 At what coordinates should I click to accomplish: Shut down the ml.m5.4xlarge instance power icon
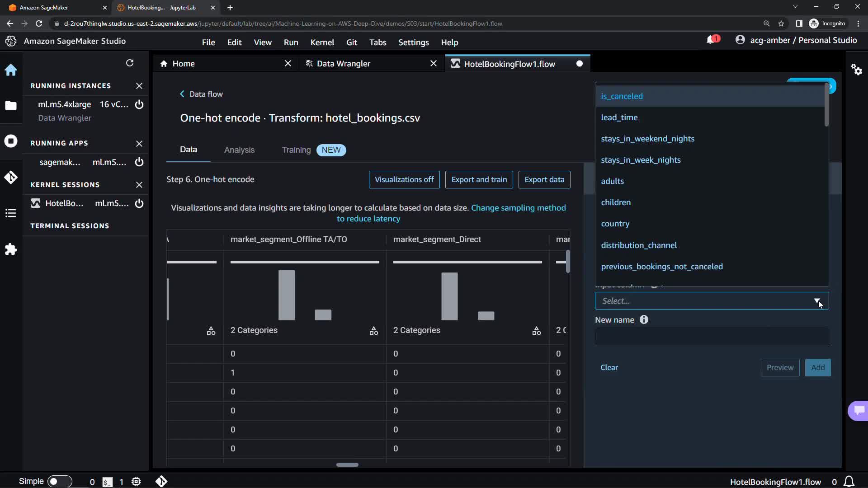(139, 104)
